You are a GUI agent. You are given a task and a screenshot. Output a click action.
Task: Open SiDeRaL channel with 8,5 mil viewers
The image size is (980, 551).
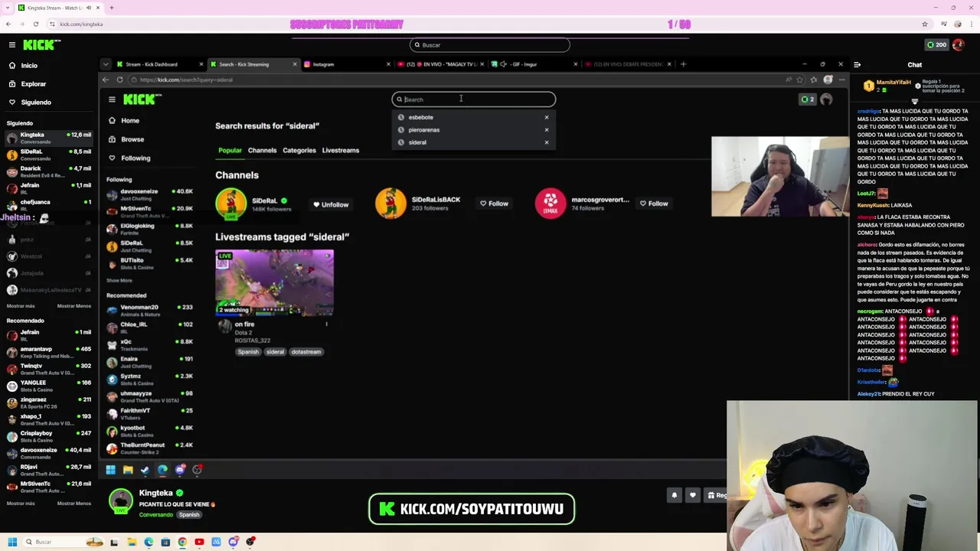[x=47, y=155]
